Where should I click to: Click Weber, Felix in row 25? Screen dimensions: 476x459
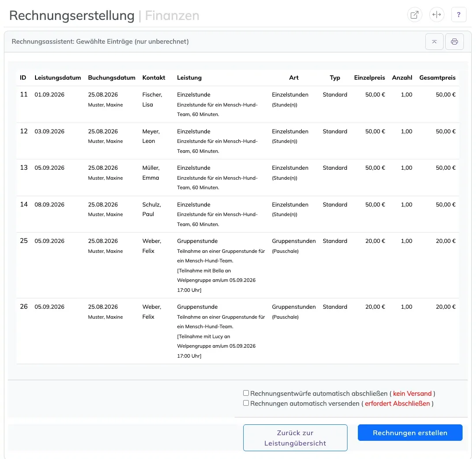tap(152, 246)
